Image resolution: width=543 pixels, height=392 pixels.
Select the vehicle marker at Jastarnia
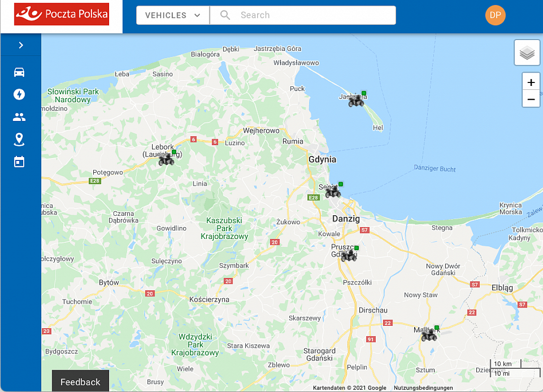(x=356, y=101)
